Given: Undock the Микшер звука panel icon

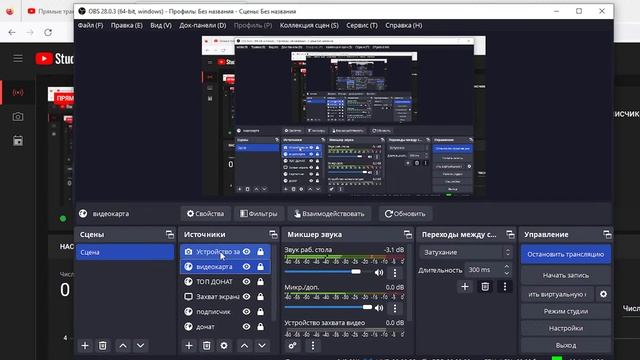Looking at the screenshot, I should [x=408, y=234].
